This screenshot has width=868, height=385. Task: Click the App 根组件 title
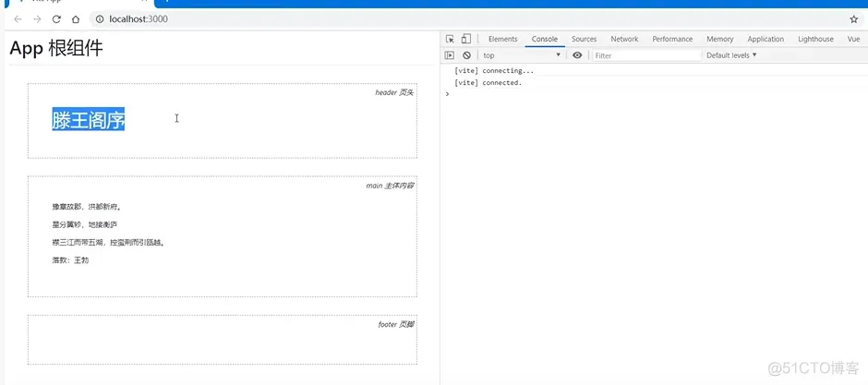coord(56,49)
